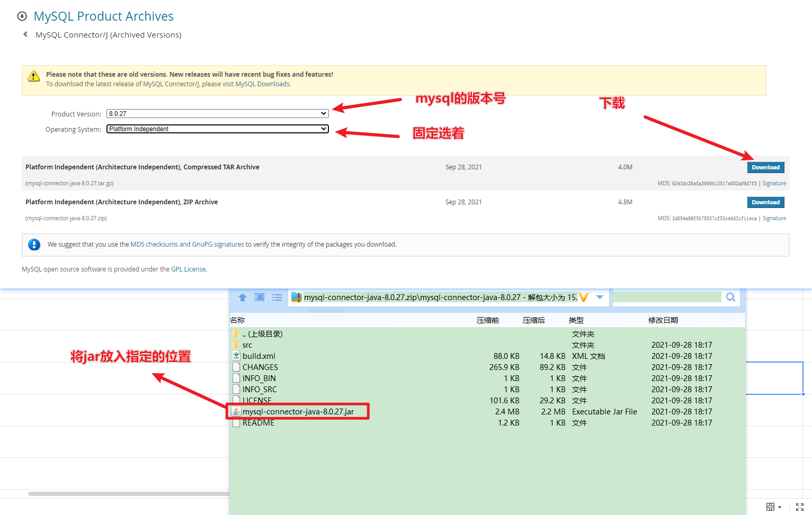Sort archive list by 名称 column

pyautogui.click(x=237, y=320)
